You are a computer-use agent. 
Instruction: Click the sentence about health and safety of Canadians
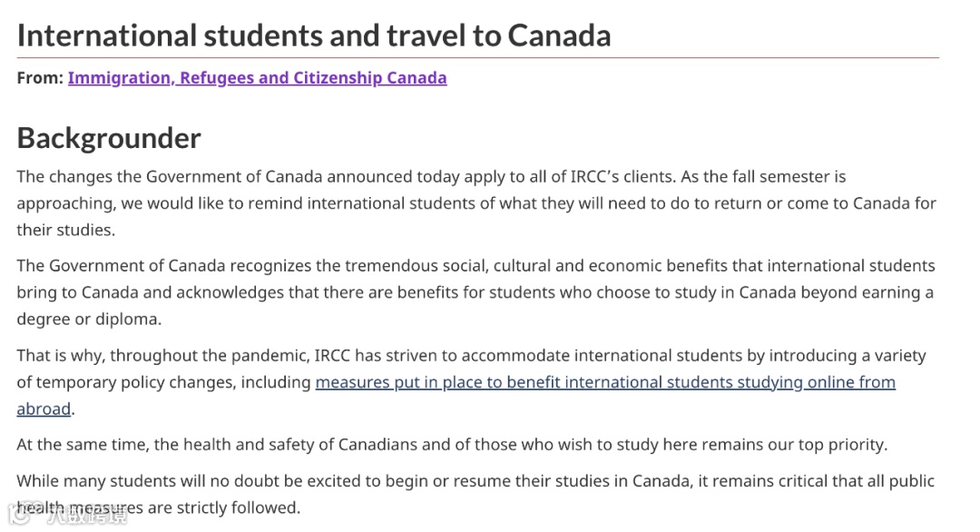(451, 444)
